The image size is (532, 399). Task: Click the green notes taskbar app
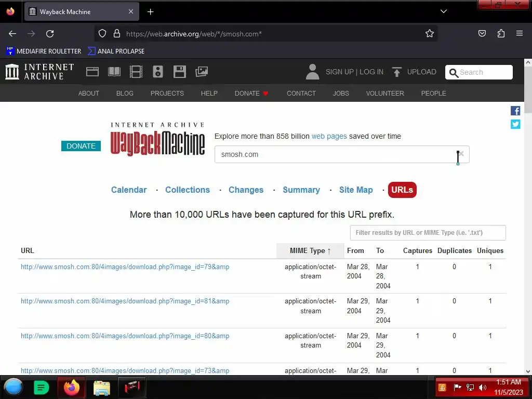point(42,388)
